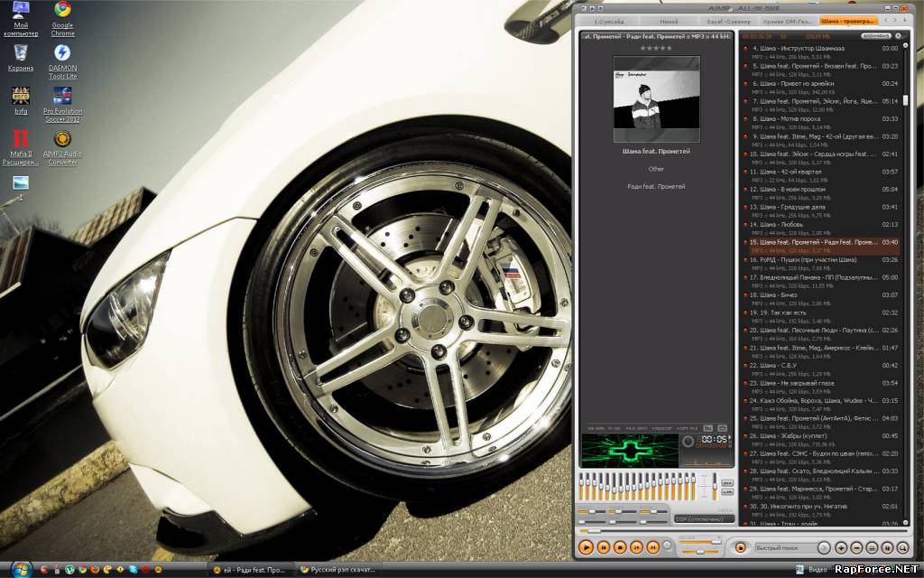Open the "Sayaf -Сувенир" playlist tab
Screen dimensions: 924x578
(x=728, y=22)
